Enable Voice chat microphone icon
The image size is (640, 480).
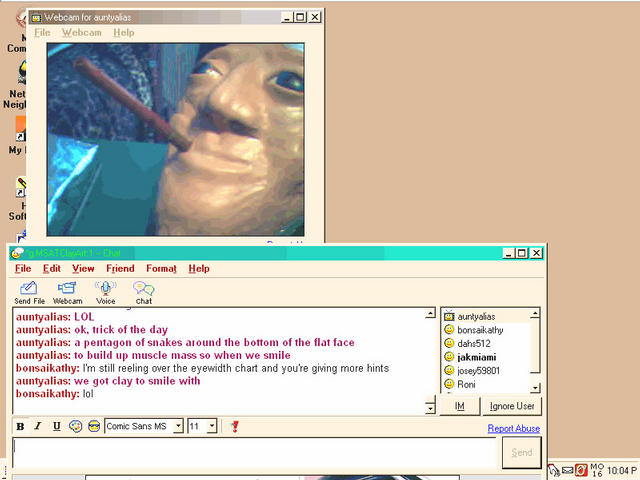[105, 293]
